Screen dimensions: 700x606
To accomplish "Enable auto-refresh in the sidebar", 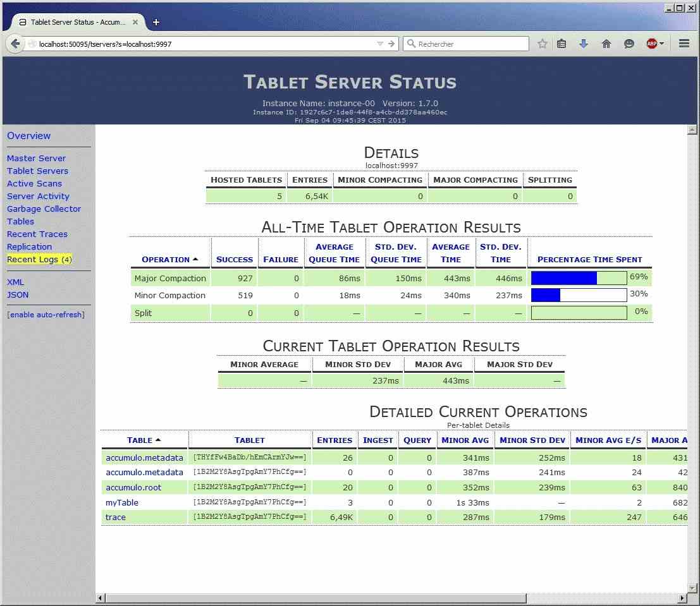I will (46, 315).
